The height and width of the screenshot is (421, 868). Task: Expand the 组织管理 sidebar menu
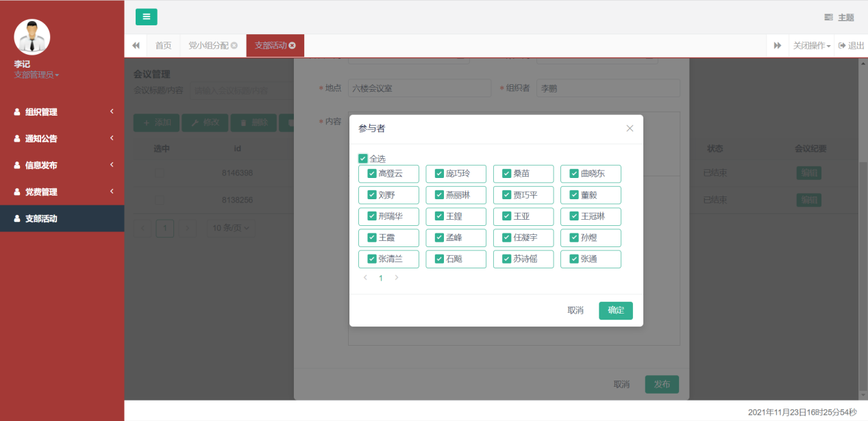[62, 112]
